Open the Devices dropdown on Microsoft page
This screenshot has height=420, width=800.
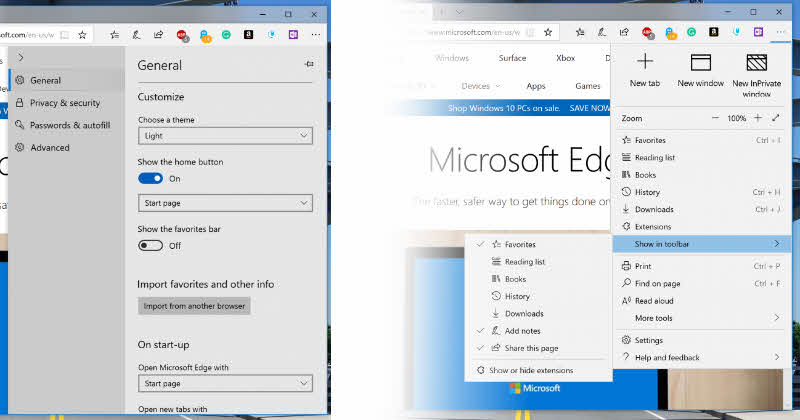[x=481, y=86]
